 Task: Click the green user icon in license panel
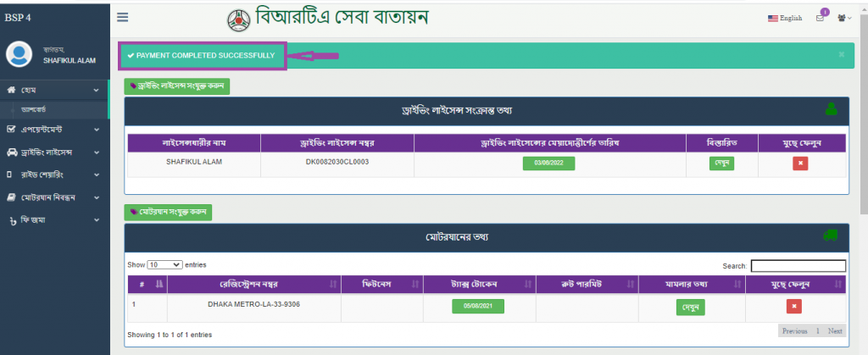click(x=832, y=109)
